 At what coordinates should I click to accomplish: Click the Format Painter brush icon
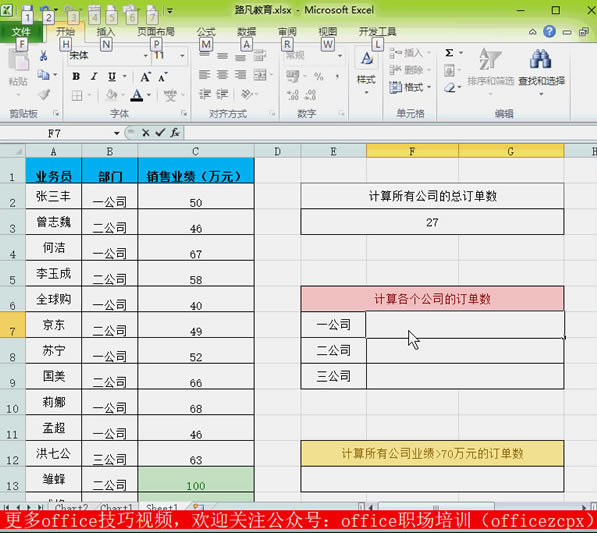click(x=44, y=94)
